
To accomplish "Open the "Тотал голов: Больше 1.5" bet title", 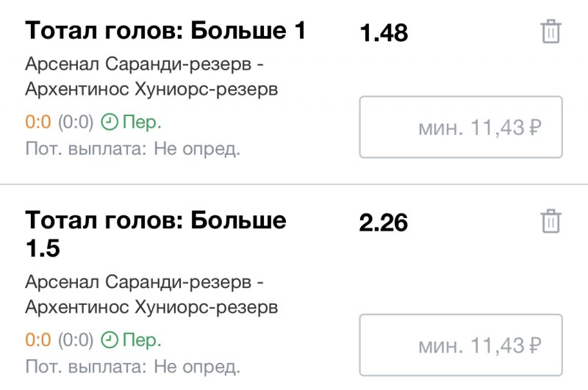I will [156, 234].
